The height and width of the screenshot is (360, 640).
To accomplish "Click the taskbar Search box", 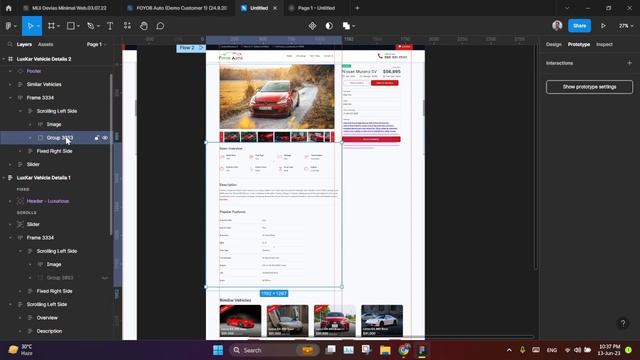I will [273, 350].
